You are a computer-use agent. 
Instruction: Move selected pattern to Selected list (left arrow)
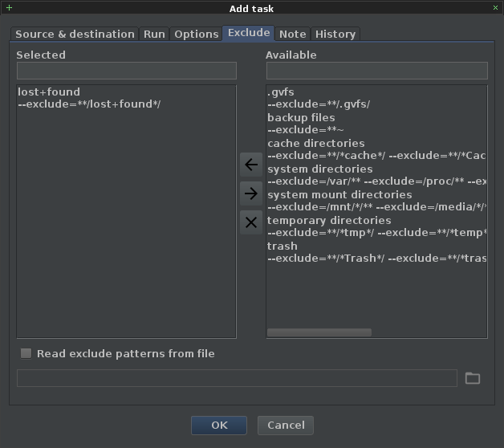(x=251, y=165)
